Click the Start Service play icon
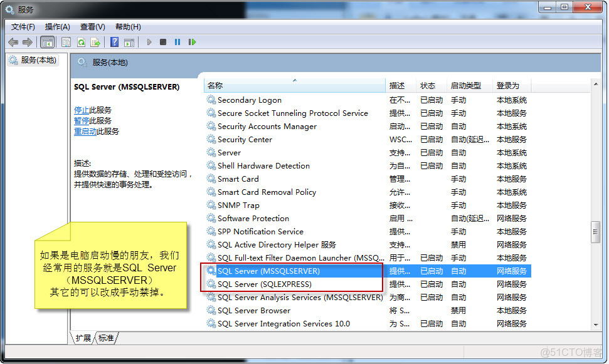 (x=149, y=42)
